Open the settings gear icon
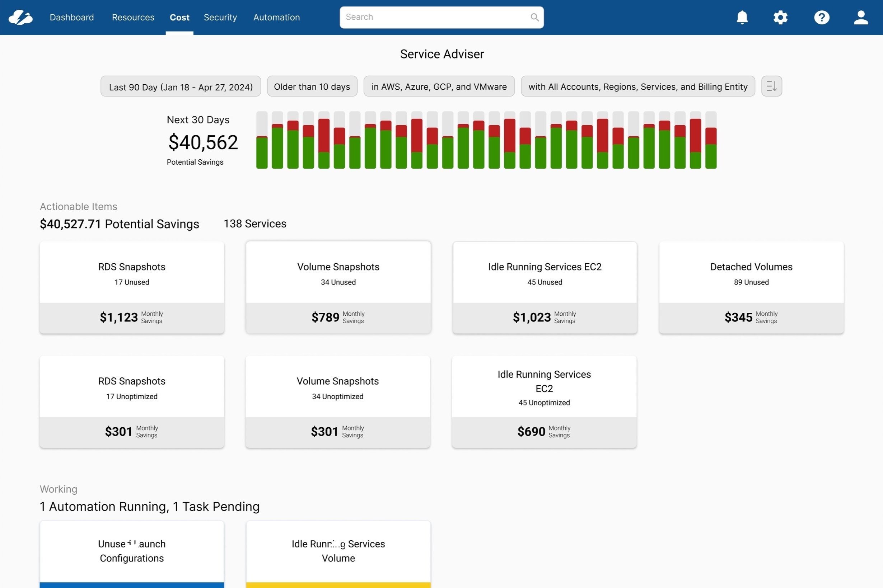Screen dimensions: 883x588 [x=780, y=17]
